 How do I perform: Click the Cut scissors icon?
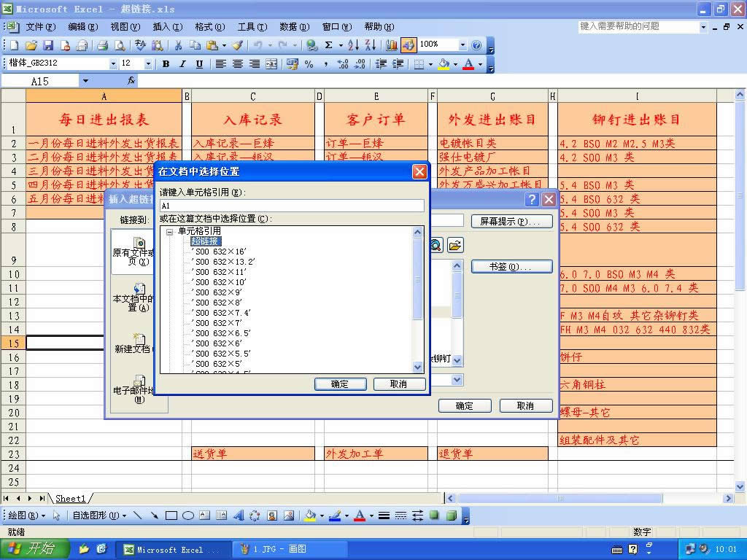coord(178,45)
